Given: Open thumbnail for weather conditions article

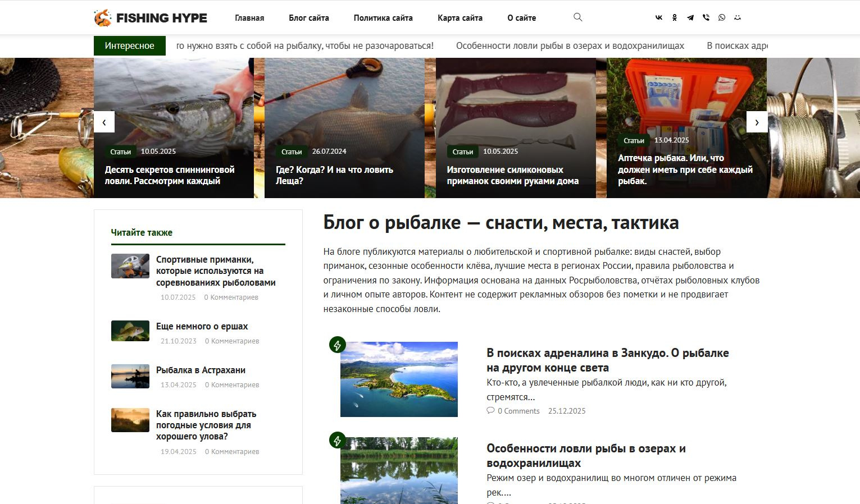Looking at the screenshot, I should (130, 420).
